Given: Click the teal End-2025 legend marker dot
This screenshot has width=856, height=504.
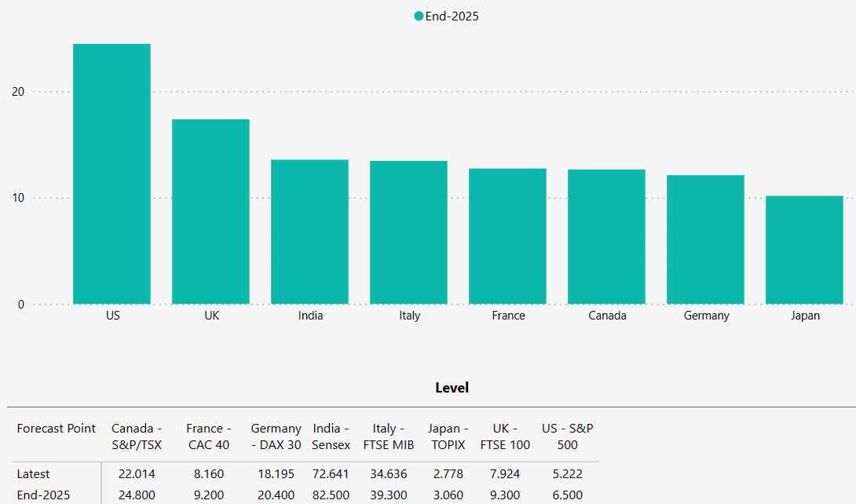Looking at the screenshot, I should pos(419,16).
